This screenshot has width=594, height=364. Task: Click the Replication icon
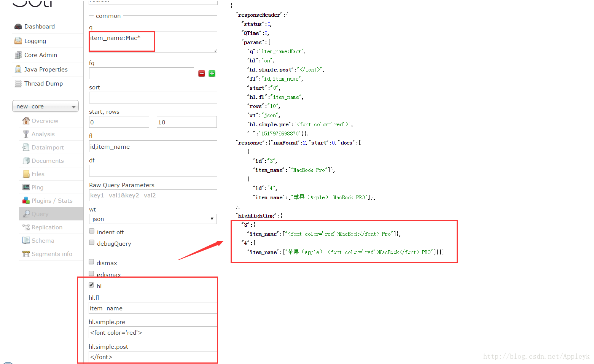(26, 227)
